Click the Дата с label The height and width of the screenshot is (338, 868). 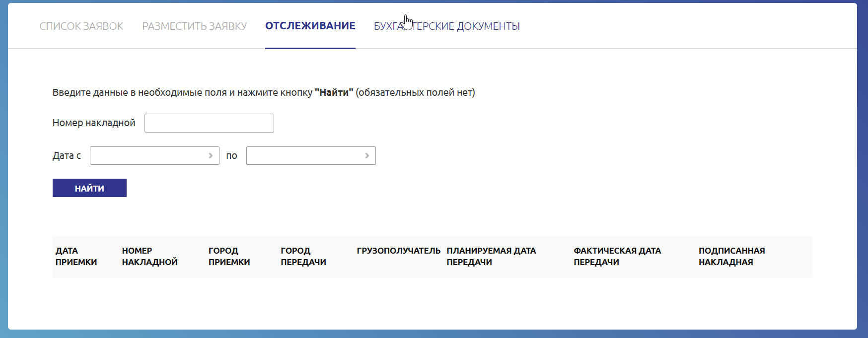coord(67,155)
